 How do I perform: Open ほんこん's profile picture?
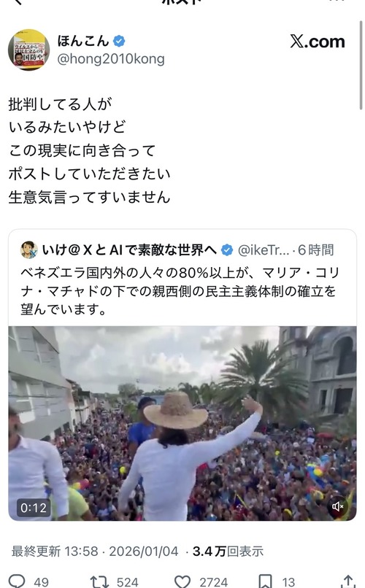[29, 50]
